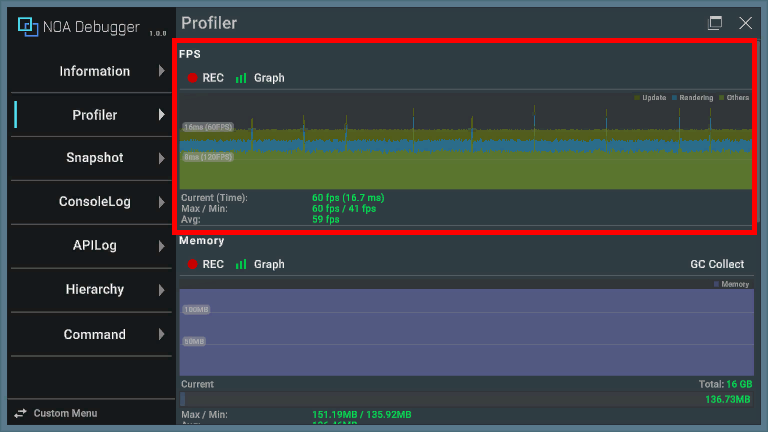
Task: Click the 8ms (120FPS) graph label
Action: (x=208, y=157)
